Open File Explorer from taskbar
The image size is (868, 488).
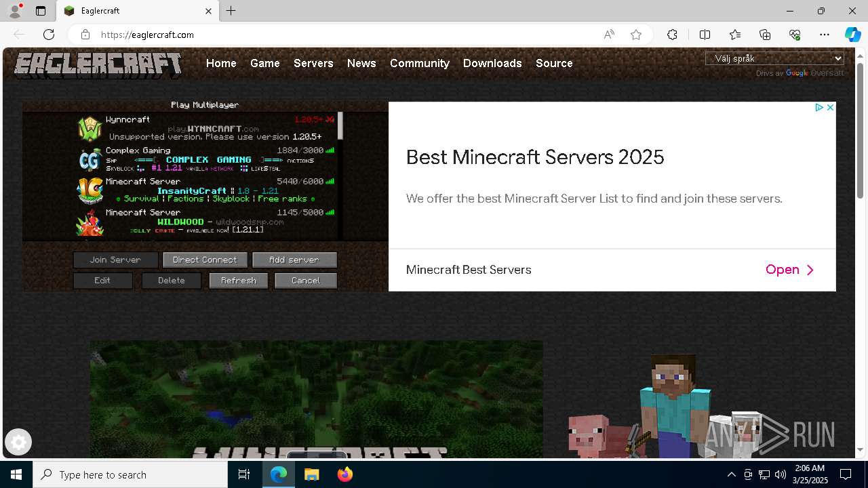311,474
